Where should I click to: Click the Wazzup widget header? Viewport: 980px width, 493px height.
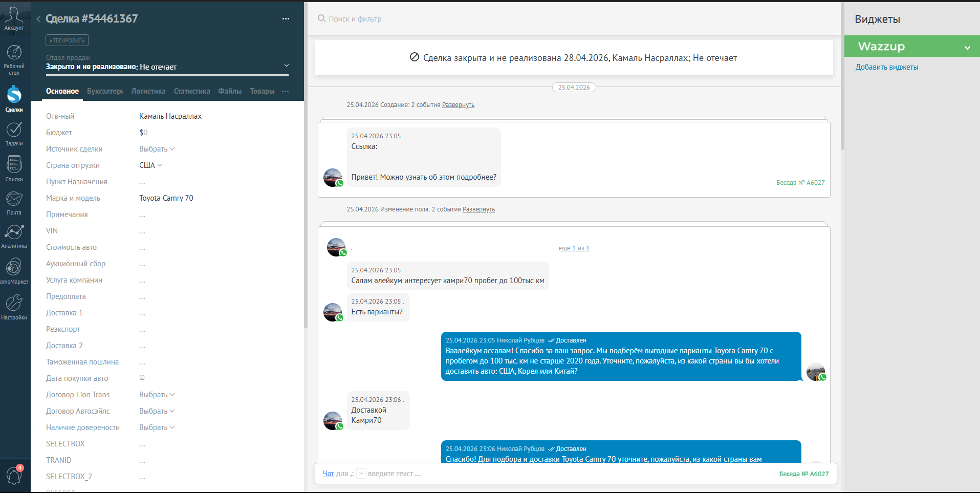912,46
